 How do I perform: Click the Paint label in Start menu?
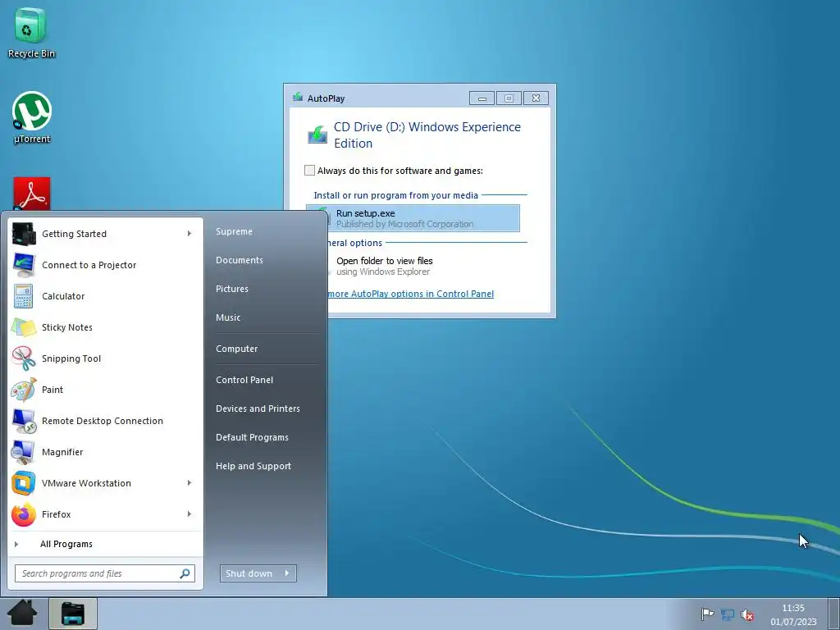point(52,390)
